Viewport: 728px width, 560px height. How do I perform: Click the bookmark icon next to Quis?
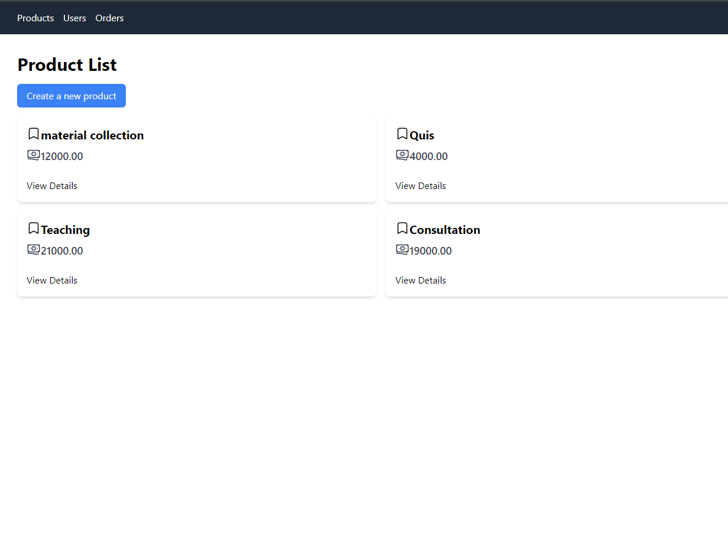pos(402,134)
